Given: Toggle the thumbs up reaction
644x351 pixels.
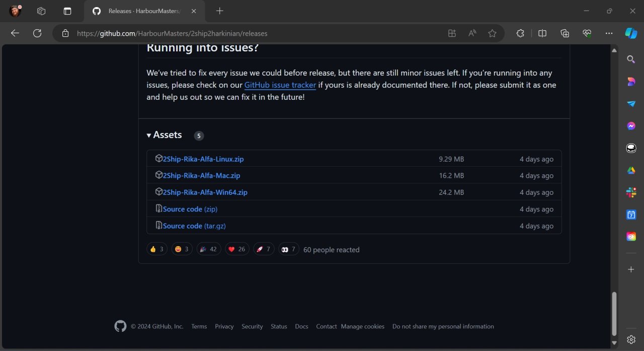Looking at the screenshot, I should coord(156,249).
